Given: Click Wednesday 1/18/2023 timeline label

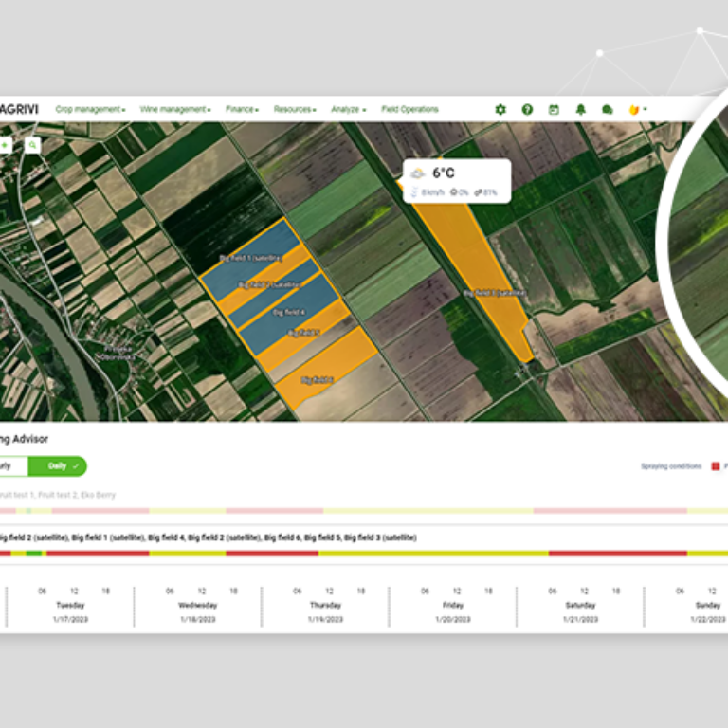Looking at the screenshot, I should click(x=198, y=612).
